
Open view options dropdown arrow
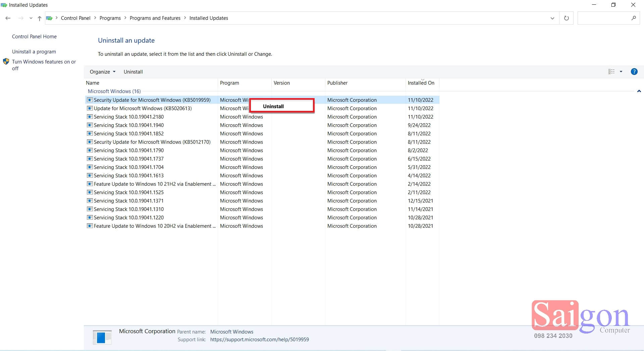(621, 72)
